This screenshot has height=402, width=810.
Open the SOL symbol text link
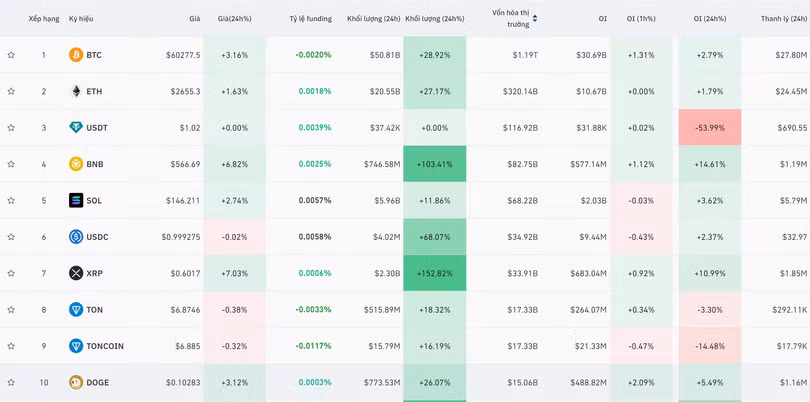click(94, 201)
